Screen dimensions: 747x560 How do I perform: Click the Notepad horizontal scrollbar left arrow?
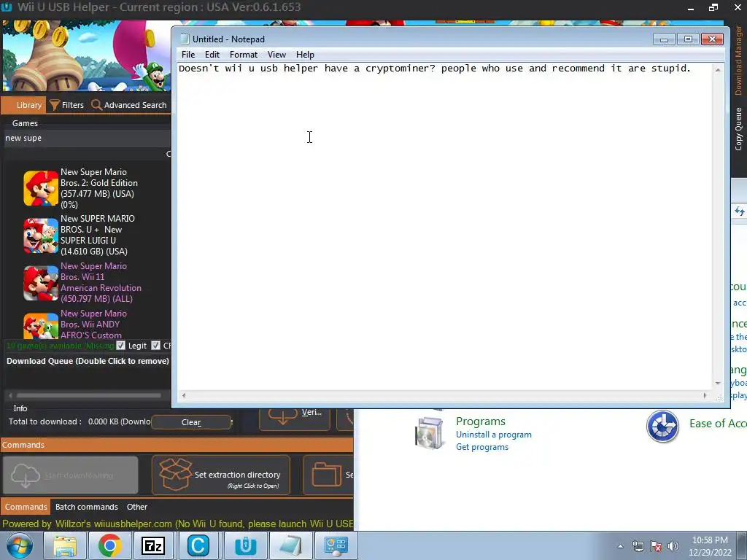pos(183,395)
